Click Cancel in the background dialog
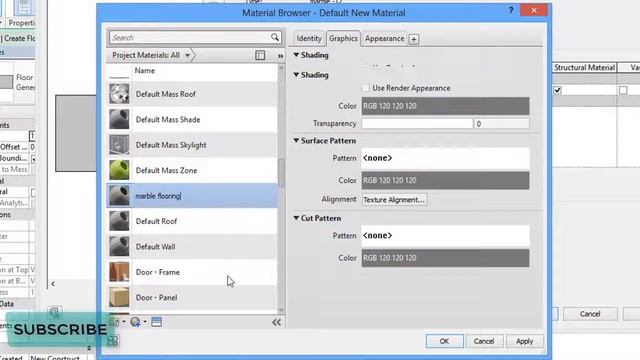Viewport: 640px width, 360px height. (590, 314)
